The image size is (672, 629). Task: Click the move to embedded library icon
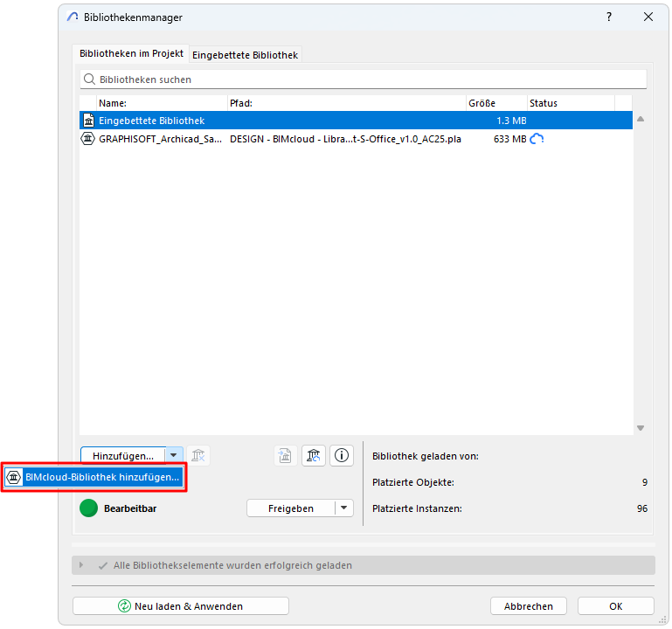click(285, 455)
